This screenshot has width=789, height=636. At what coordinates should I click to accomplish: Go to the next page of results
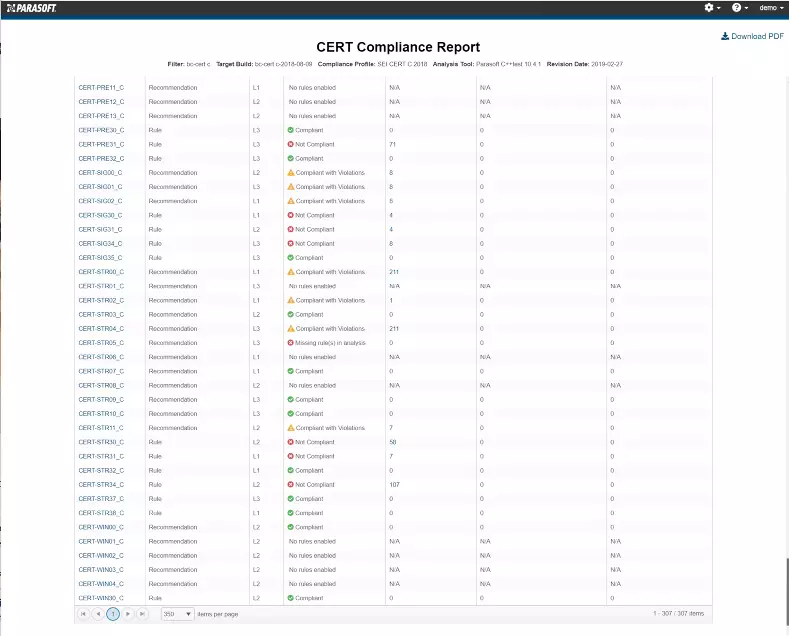(128, 613)
